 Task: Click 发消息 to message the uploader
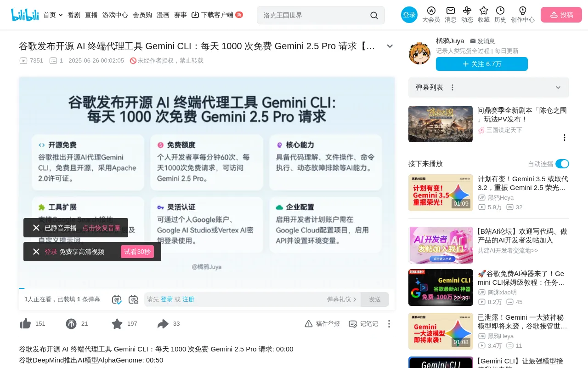[482, 41]
